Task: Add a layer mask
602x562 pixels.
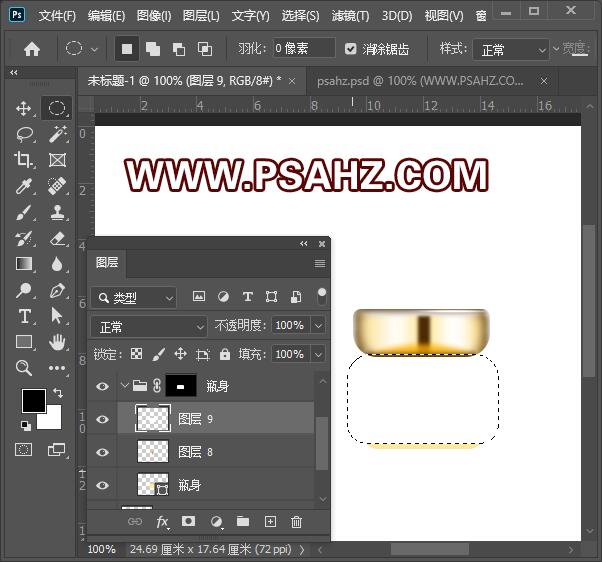Action: [x=188, y=521]
